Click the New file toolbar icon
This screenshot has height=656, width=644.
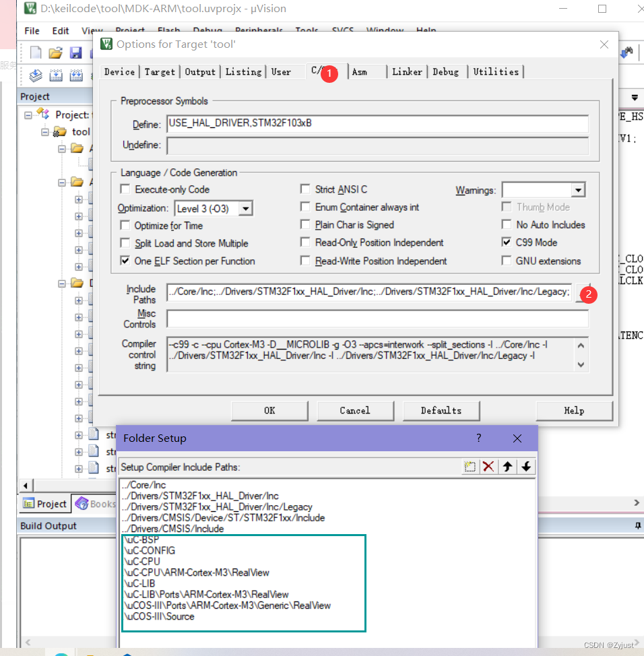point(36,53)
